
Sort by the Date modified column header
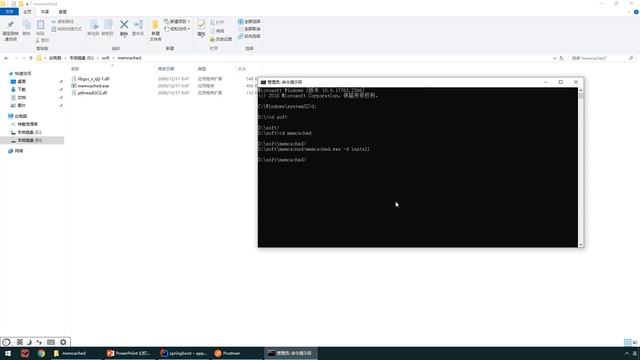(166, 69)
